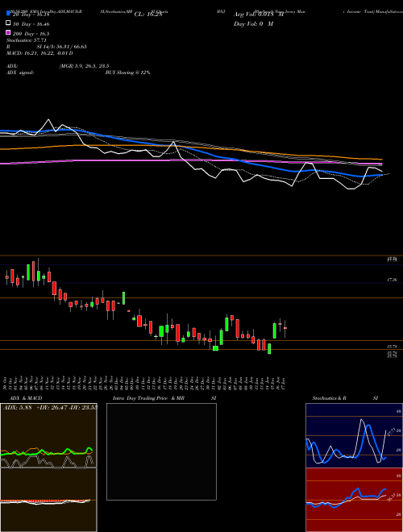The image size is (403, 532).
Task: Open the blue Stochastics chart panel
Action: [x=354, y=435]
